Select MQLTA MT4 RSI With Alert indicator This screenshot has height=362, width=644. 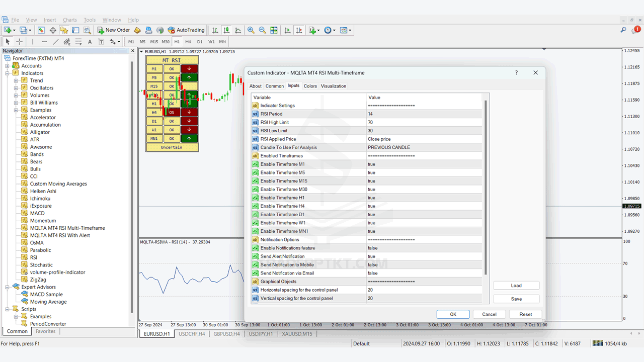click(x=60, y=235)
